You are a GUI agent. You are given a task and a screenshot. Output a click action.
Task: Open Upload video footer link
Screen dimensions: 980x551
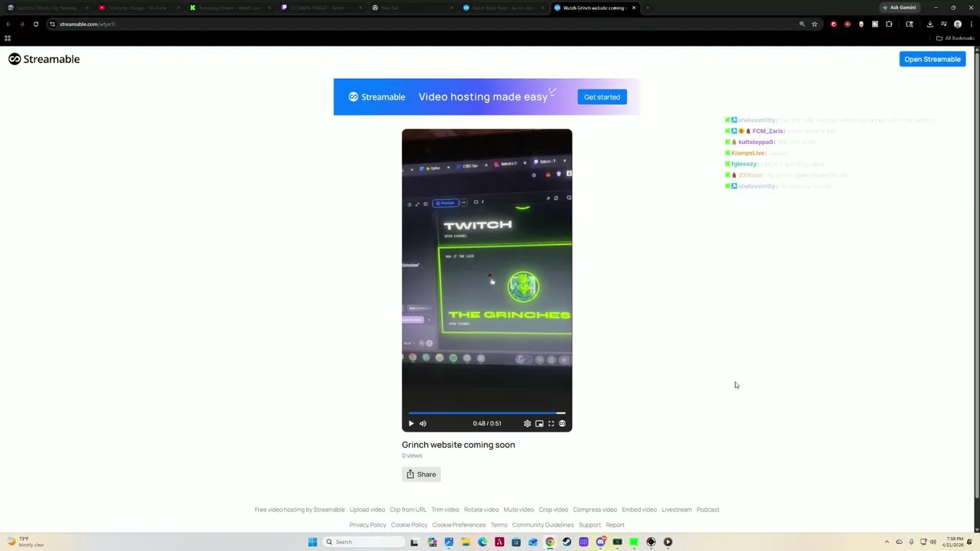point(367,510)
